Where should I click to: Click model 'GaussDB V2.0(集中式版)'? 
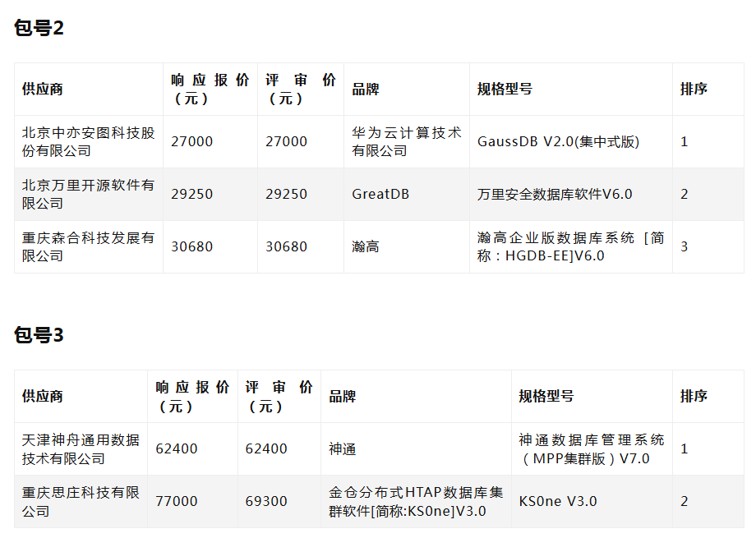[558, 142]
